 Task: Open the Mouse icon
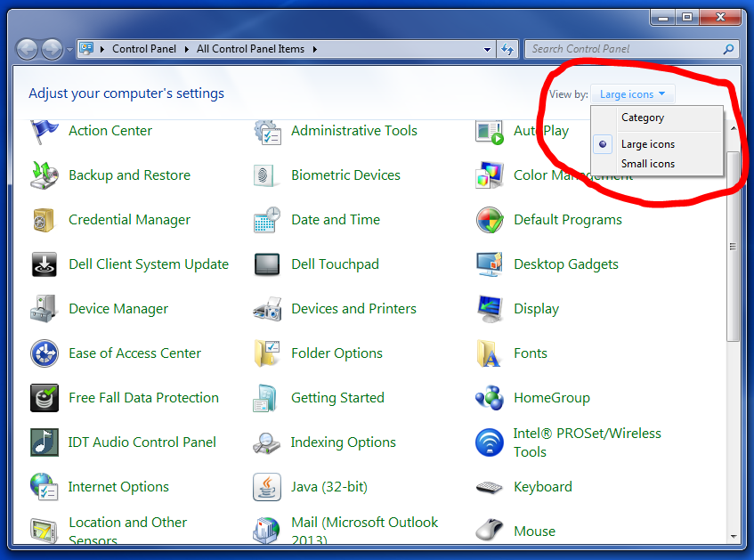tap(489, 530)
